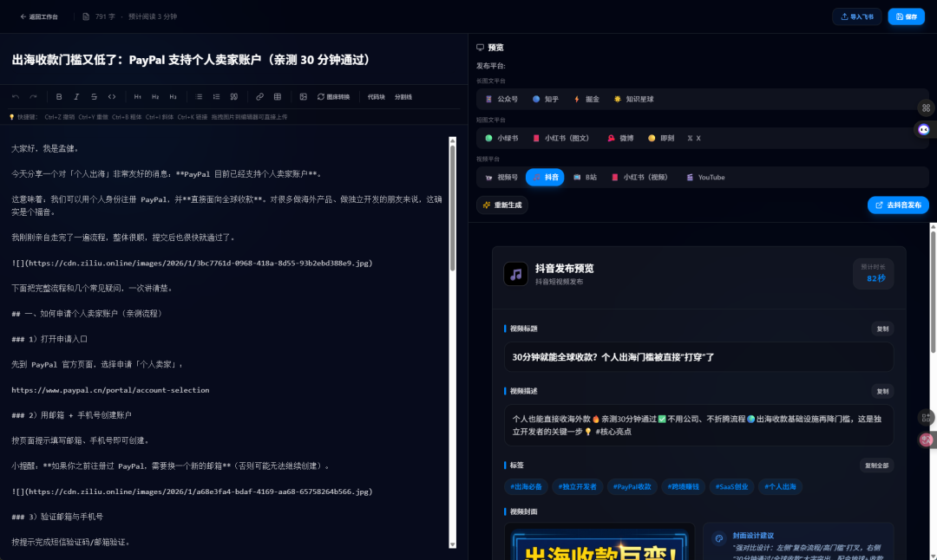This screenshot has height=560, width=937.
Task: Select the 掘金 platform
Action: tap(586, 99)
